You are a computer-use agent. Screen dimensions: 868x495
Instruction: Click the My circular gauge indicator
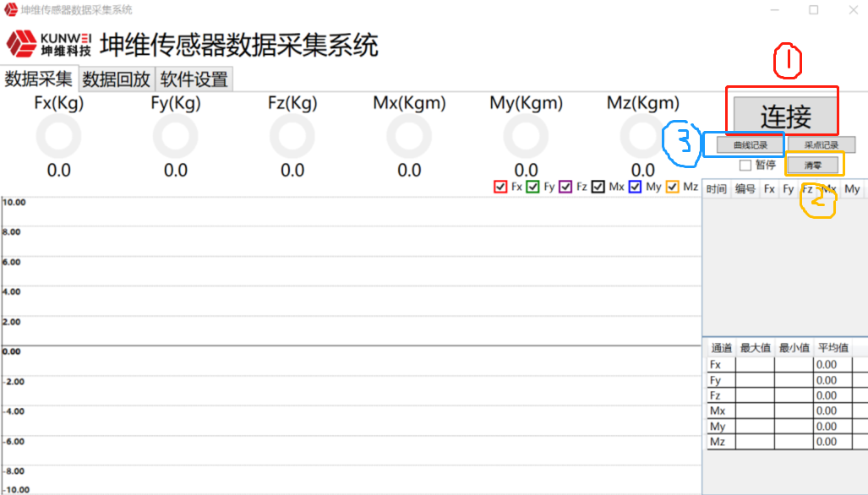coord(526,136)
